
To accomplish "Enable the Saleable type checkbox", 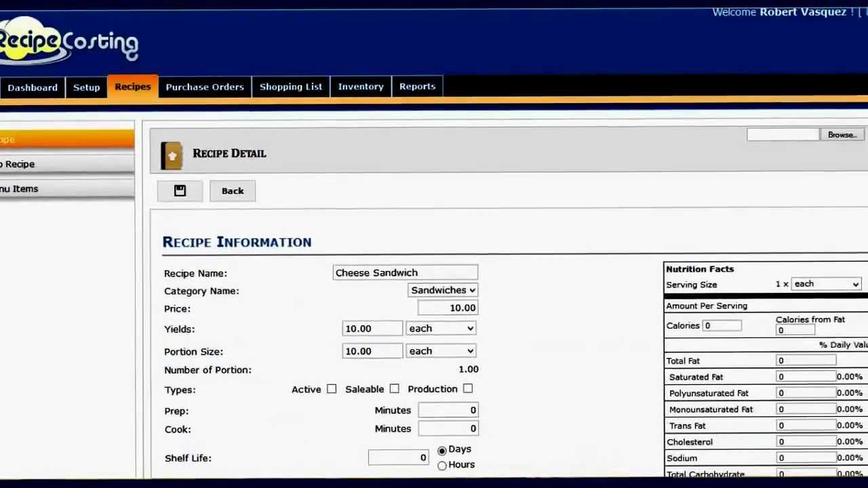I will (394, 389).
